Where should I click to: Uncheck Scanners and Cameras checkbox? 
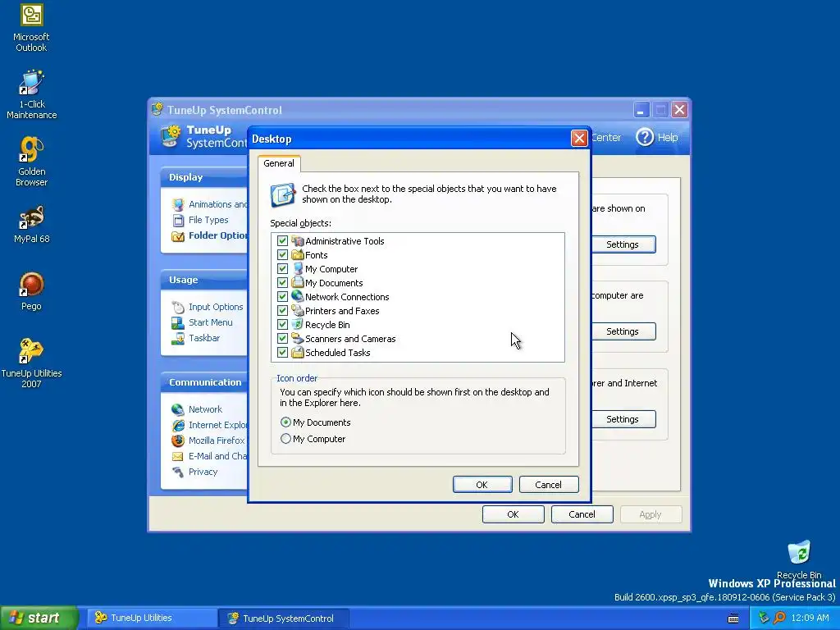(282, 339)
